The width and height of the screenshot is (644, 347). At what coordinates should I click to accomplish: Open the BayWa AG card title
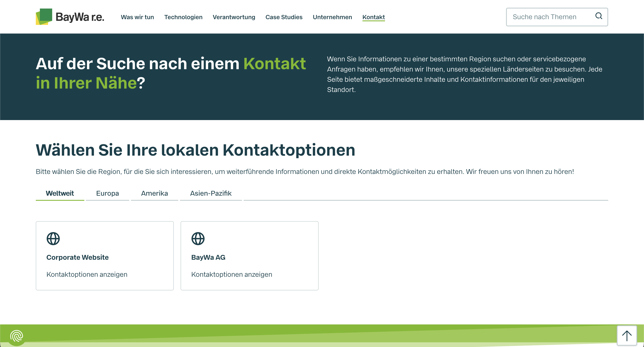click(x=208, y=257)
